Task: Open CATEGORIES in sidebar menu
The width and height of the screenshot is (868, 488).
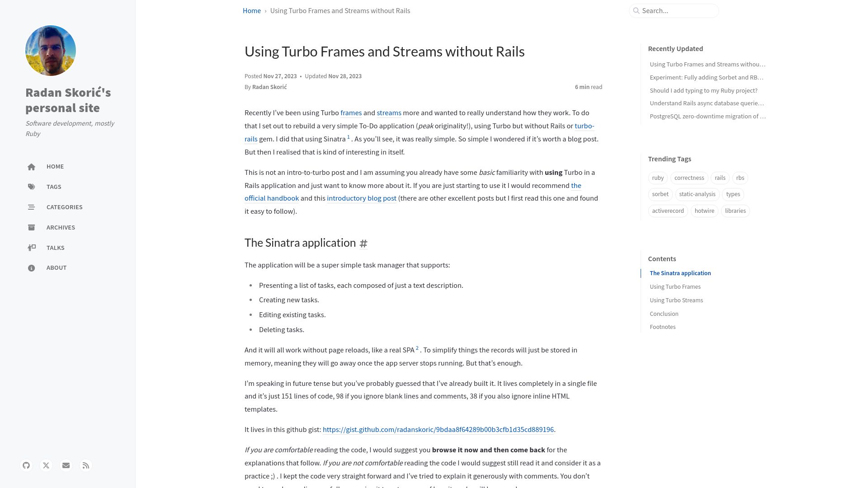Action: coord(65,207)
